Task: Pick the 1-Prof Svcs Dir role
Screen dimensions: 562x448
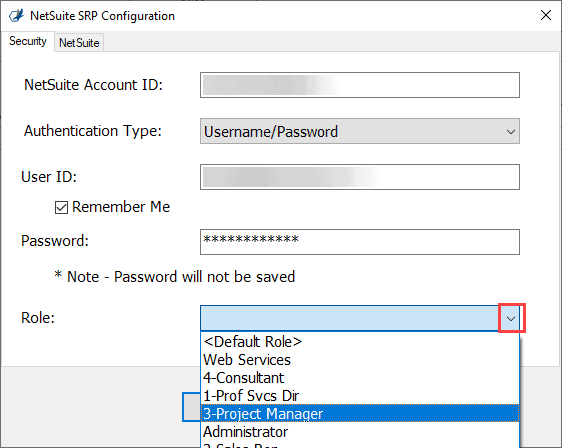Action: [359, 396]
